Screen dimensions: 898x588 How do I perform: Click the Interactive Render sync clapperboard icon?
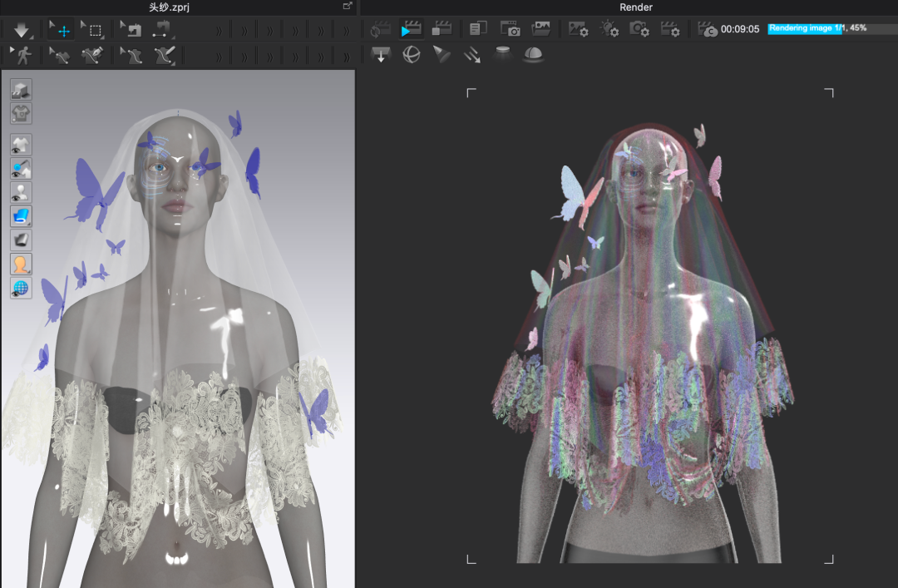pyautogui.click(x=380, y=29)
